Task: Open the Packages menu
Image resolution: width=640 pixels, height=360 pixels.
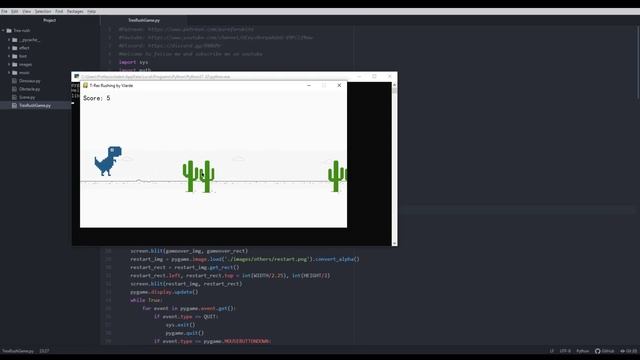Action: click(x=75, y=11)
